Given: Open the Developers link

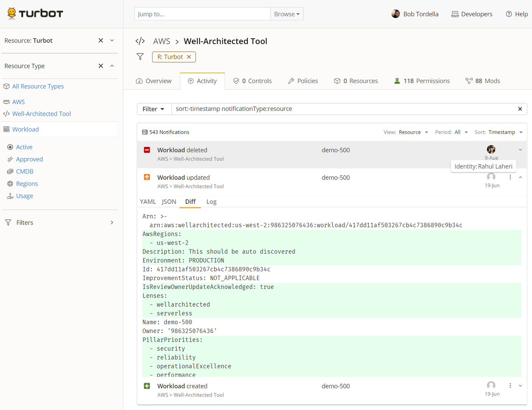Looking at the screenshot, I should click(x=472, y=14).
